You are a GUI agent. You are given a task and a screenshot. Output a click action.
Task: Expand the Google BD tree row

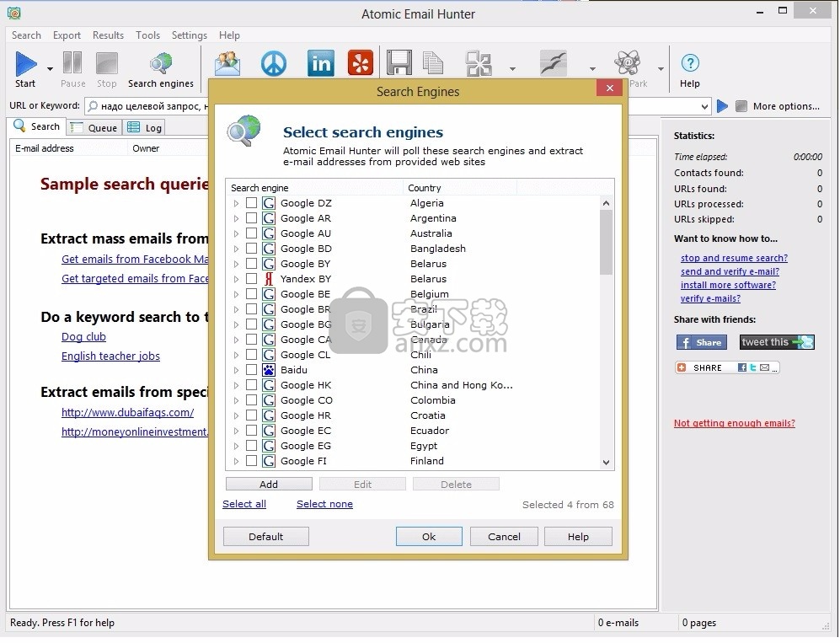(236, 249)
